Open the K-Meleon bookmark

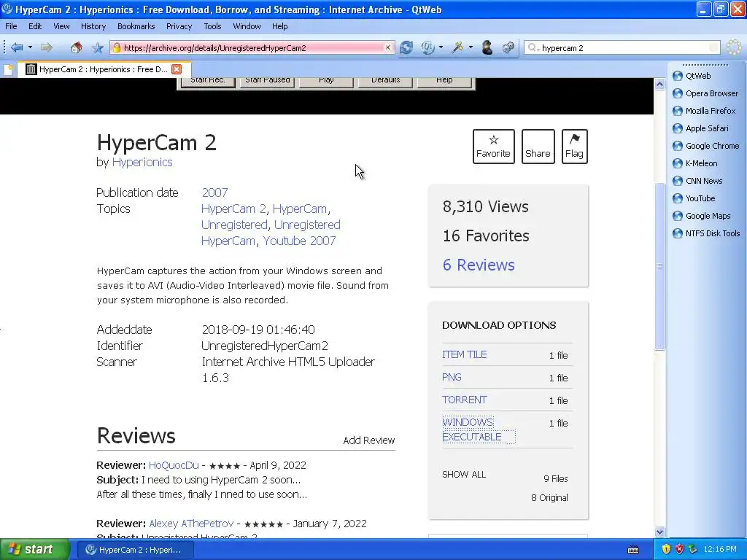(695, 163)
